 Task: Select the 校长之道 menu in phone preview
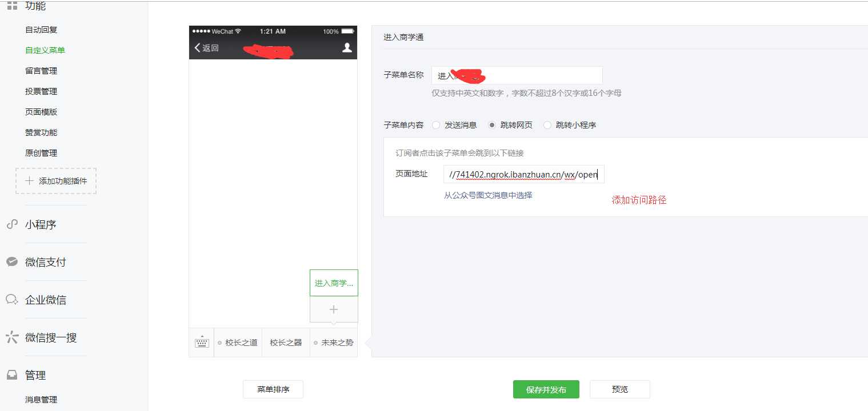(238, 342)
